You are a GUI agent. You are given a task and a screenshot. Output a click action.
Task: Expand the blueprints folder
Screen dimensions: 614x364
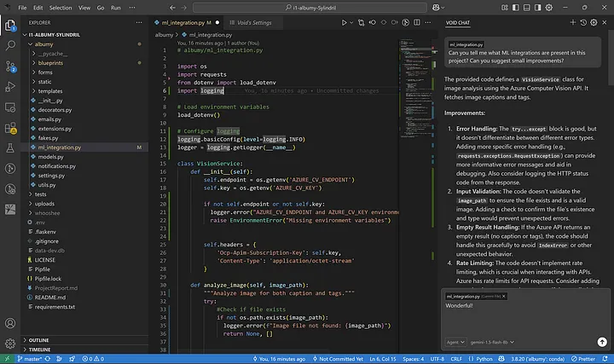click(x=52, y=62)
